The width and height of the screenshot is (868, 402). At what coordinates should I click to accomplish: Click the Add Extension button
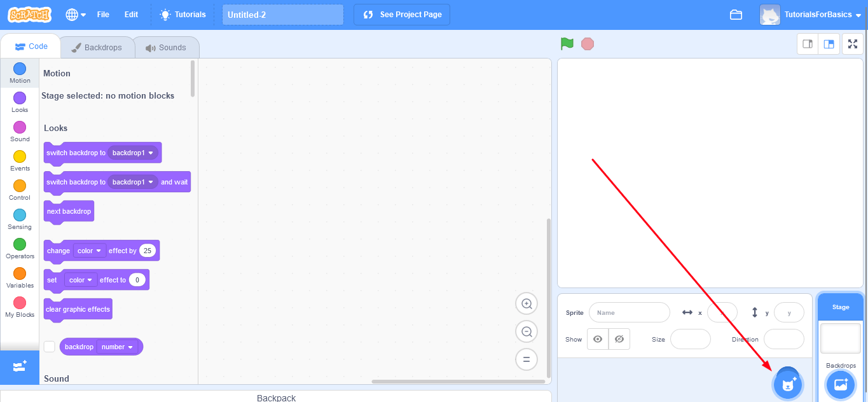click(20, 367)
